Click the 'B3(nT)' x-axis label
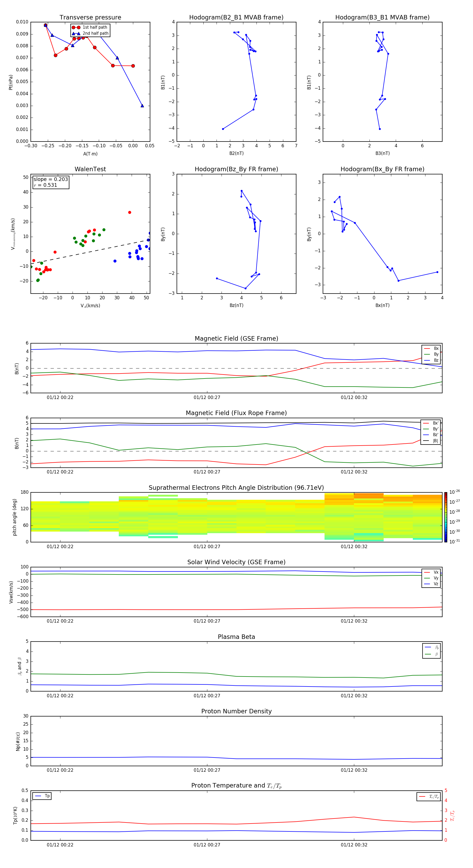 (382, 153)
